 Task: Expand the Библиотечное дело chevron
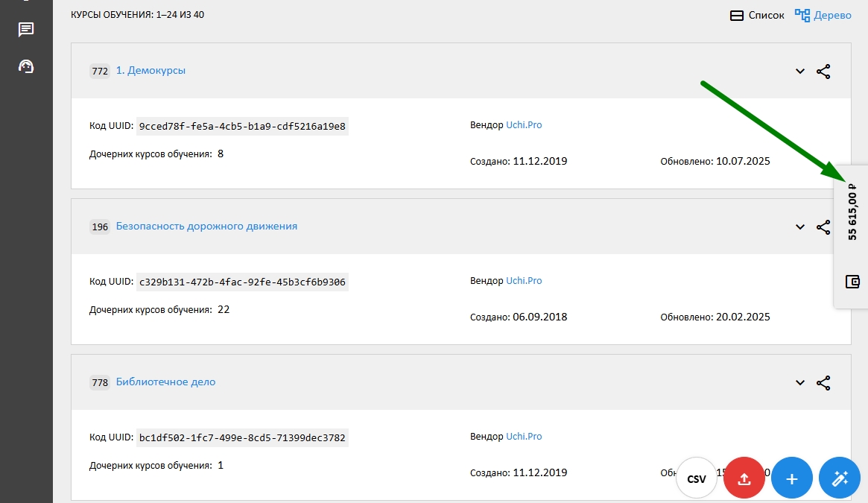click(x=800, y=382)
